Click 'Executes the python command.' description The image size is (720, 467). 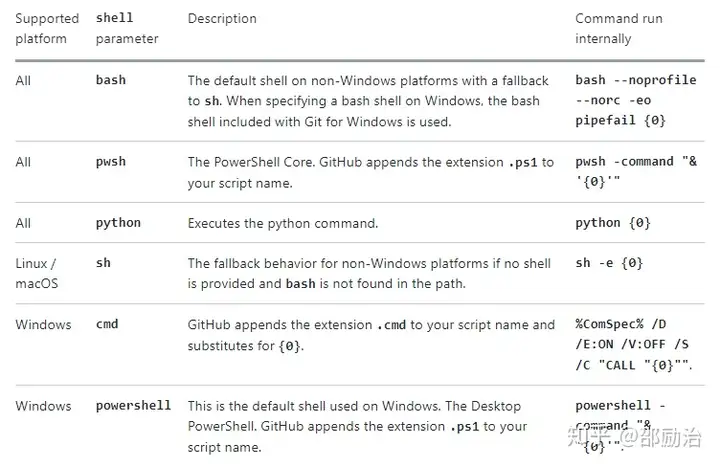283,223
